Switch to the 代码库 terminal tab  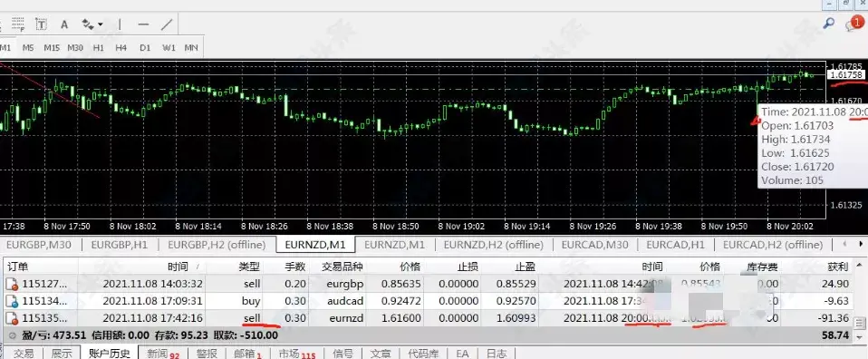tap(422, 354)
